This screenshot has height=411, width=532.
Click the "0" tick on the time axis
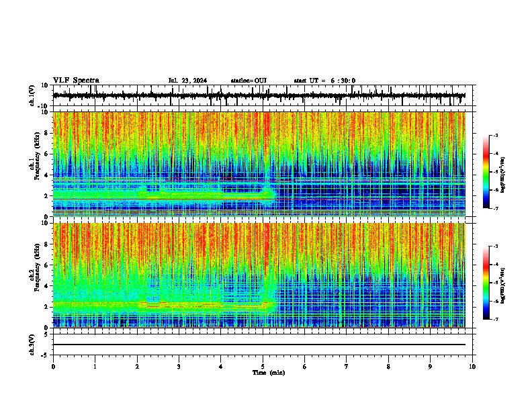pos(53,367)
